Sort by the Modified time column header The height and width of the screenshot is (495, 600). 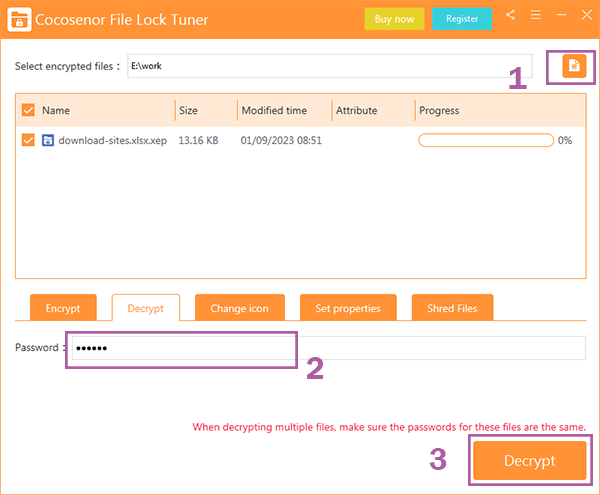click(x=274, y=111)
